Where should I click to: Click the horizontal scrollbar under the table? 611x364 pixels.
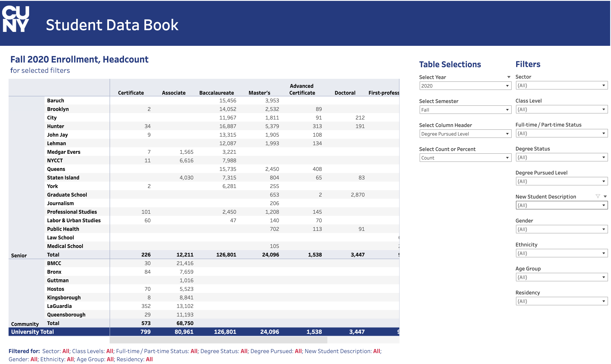(x=218, y=340)
